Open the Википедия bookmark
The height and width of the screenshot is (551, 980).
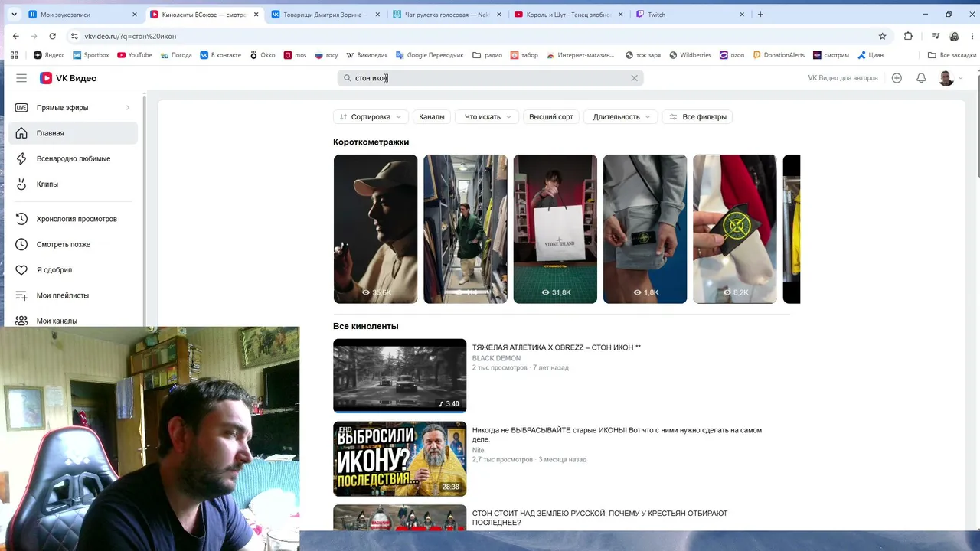pyautogui.click(x=367, y=55)
